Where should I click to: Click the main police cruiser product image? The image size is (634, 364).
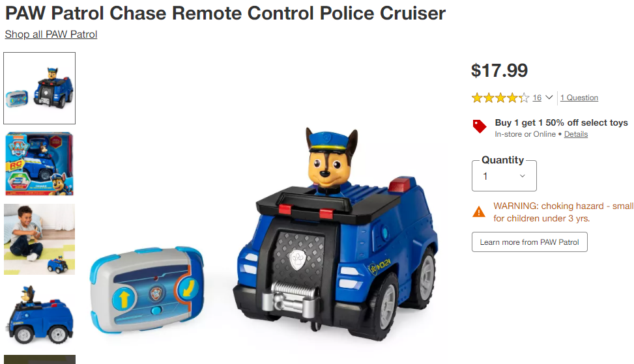pos(336,234)
